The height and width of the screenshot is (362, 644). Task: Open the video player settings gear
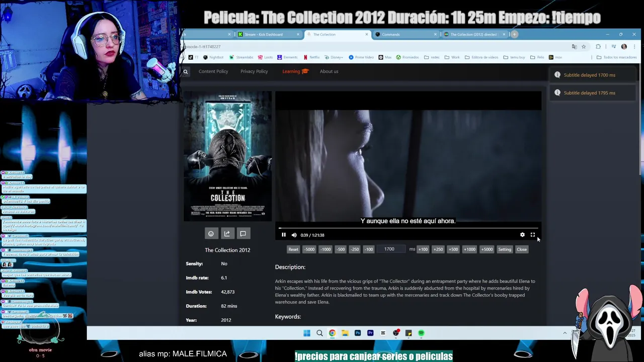pyautogui.click(x=522, y=235)
